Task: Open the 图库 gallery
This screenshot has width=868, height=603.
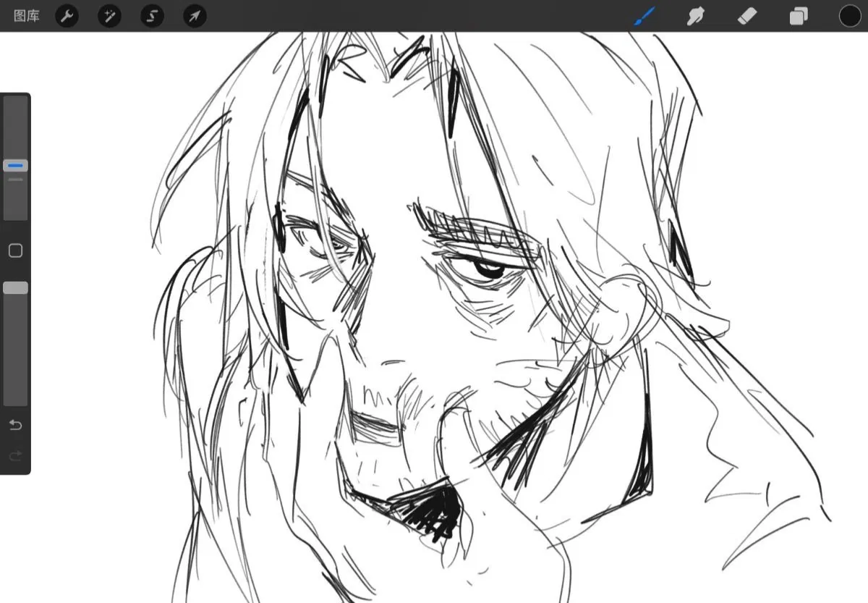Action: pyautogui.click(x=27, y=16)
